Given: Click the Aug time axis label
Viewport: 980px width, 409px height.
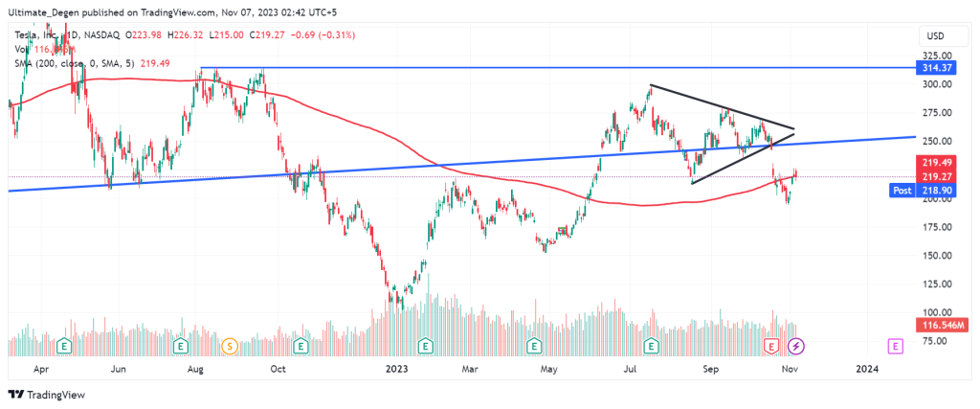Looking at the screenshot, I should tap(195, 369).
